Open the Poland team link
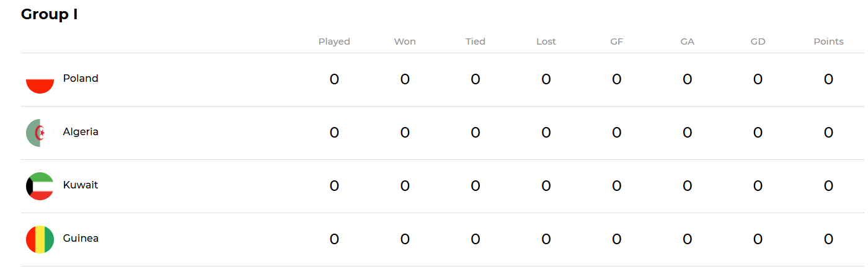The image size is (868, 269). click(x=81, y=79)
